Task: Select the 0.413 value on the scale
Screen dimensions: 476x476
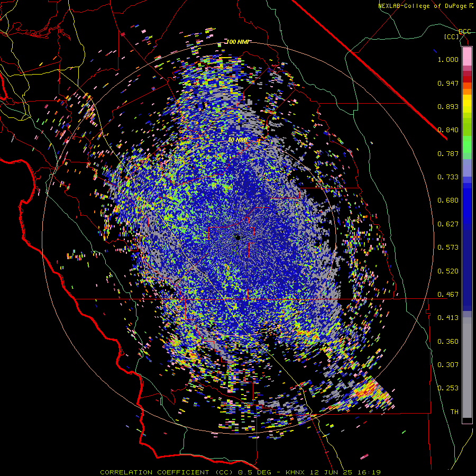Action: 448,318
